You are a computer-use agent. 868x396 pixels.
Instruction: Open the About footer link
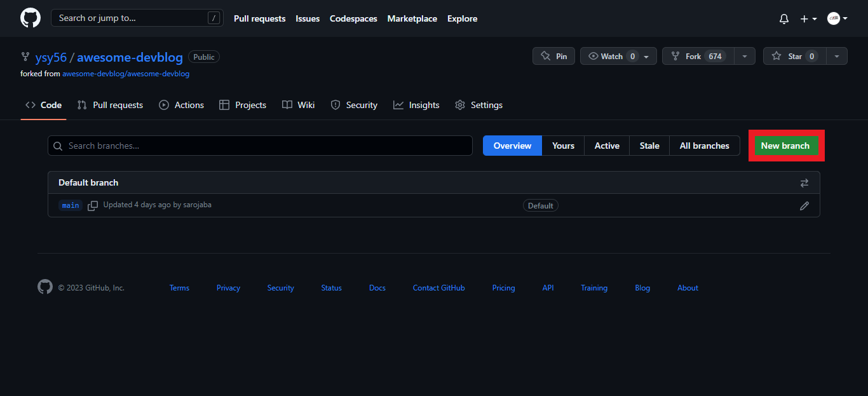[x=688, y=288]
